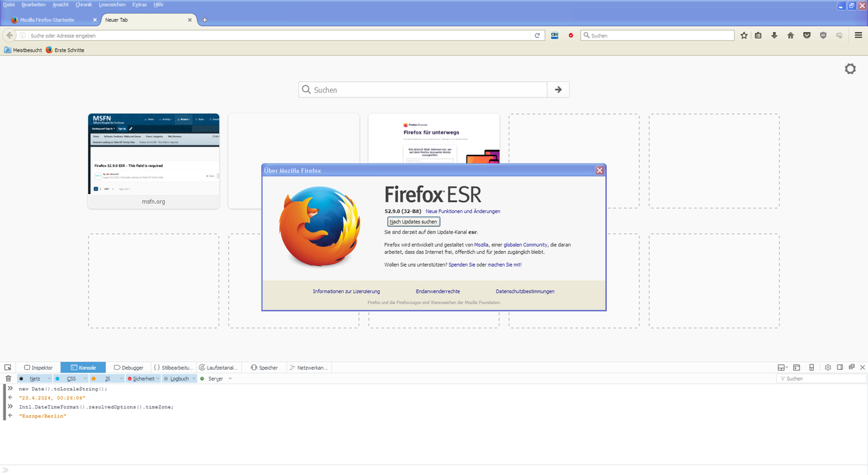The image size is (868, 475).
Task: Open the hamburger menu
Action: coord(859,35)
